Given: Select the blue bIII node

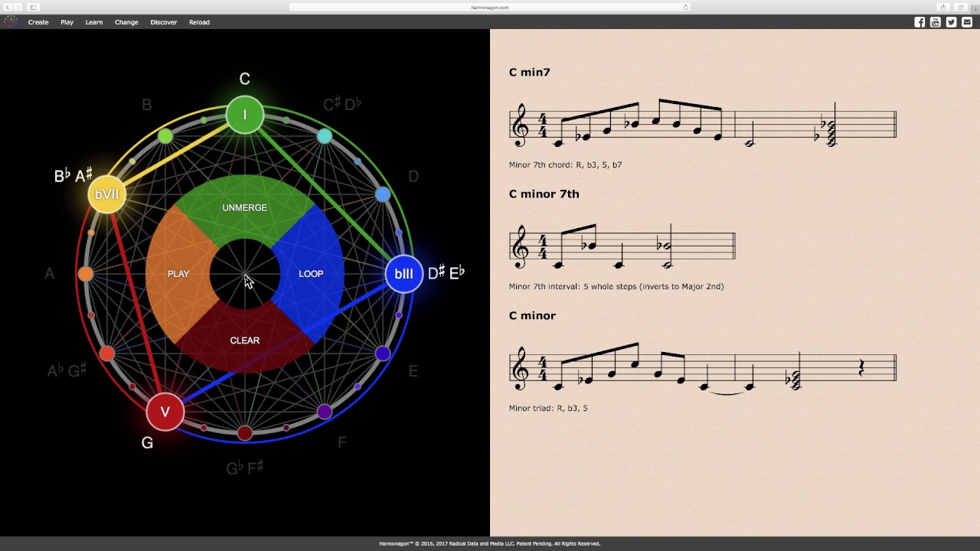Looking at the screenshot, I should coord(403,274).
